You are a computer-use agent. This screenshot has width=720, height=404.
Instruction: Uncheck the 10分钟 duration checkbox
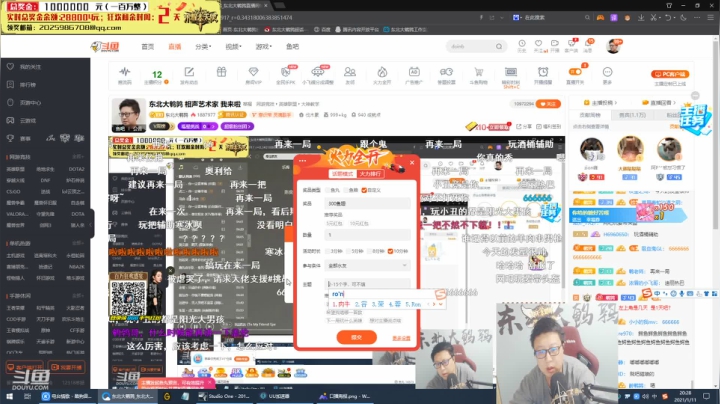click(390, 251)
